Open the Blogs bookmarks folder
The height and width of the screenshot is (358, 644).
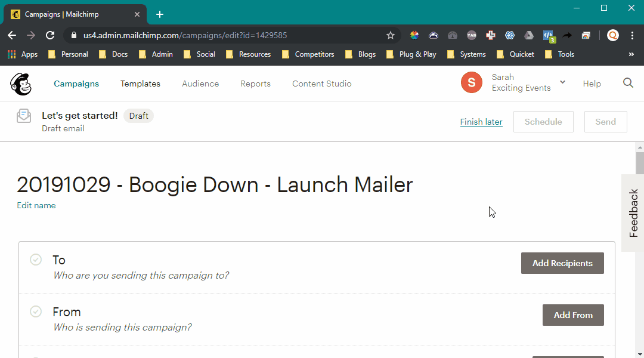[361, 54]
